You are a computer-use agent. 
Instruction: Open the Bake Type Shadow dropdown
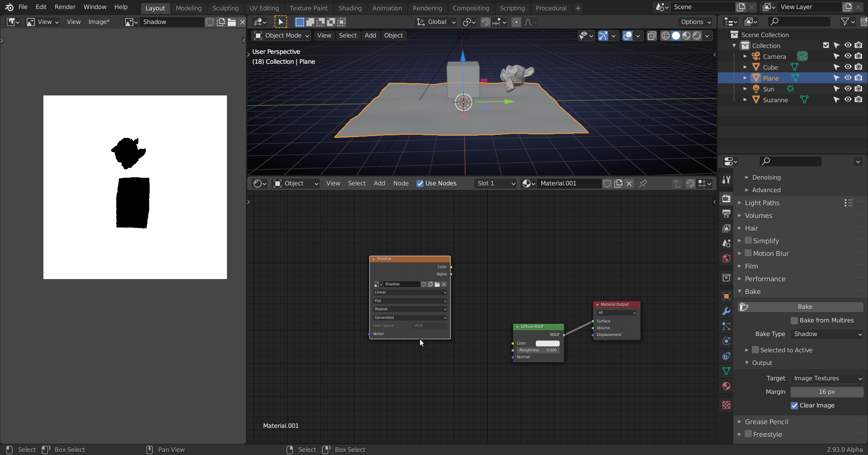[827, 334]
